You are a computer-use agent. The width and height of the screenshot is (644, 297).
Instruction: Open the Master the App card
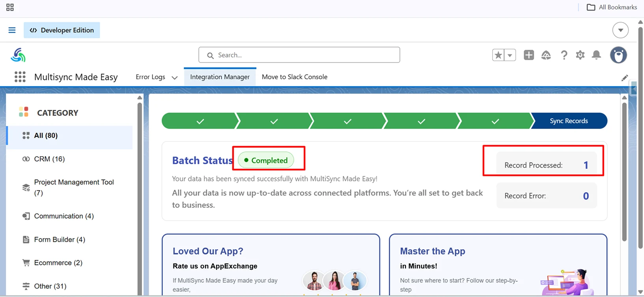[498, 264]
